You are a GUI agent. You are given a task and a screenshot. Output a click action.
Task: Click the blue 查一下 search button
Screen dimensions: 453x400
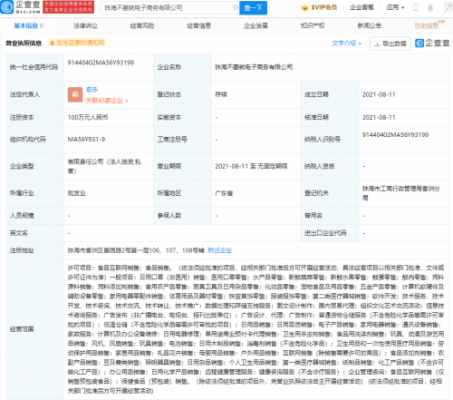(x=253, y=7)
